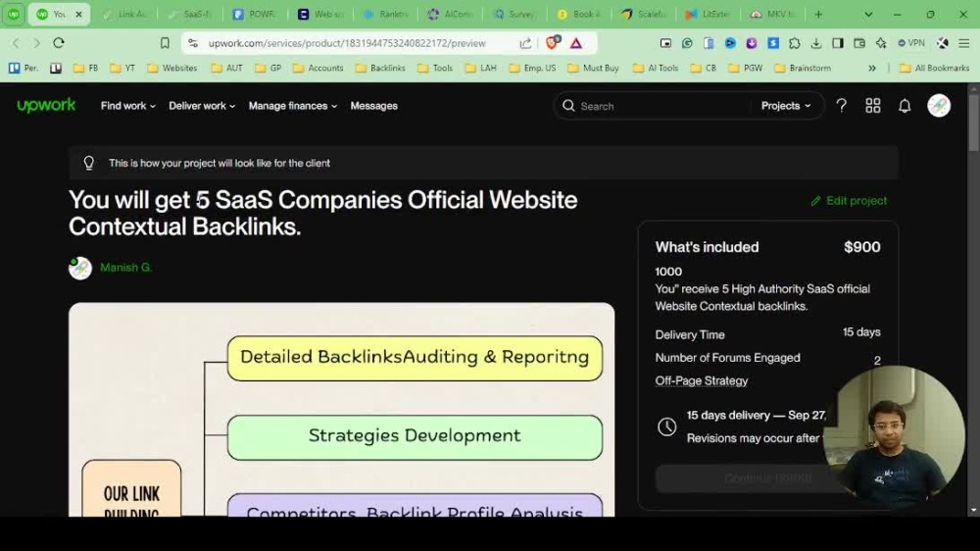
Task: Close the active Upwork tab
Action: pyautogui.click(x=78, y=14)
